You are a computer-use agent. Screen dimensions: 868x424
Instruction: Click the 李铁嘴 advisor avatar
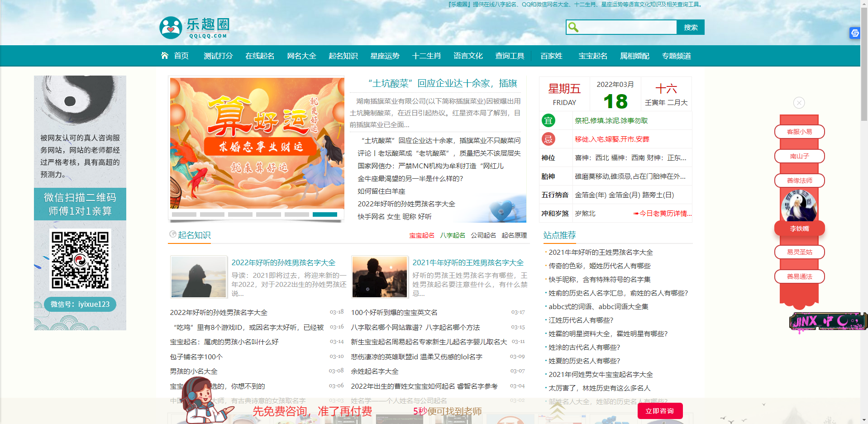click(x=799, y=206)
